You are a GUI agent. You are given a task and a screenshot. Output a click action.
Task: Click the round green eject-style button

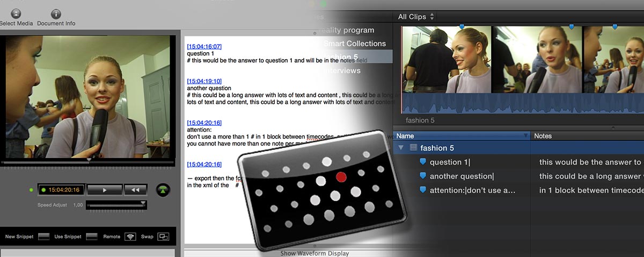[x=163, y=189]
